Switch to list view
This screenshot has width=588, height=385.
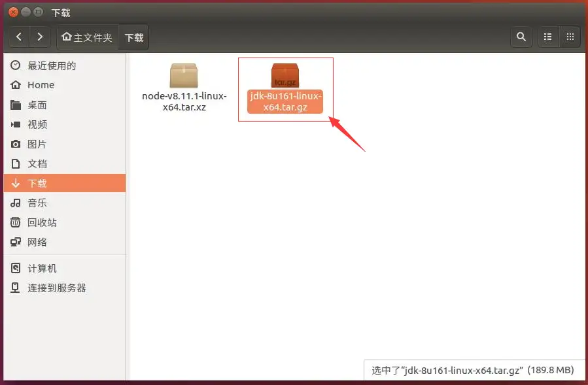click(548, 37)
